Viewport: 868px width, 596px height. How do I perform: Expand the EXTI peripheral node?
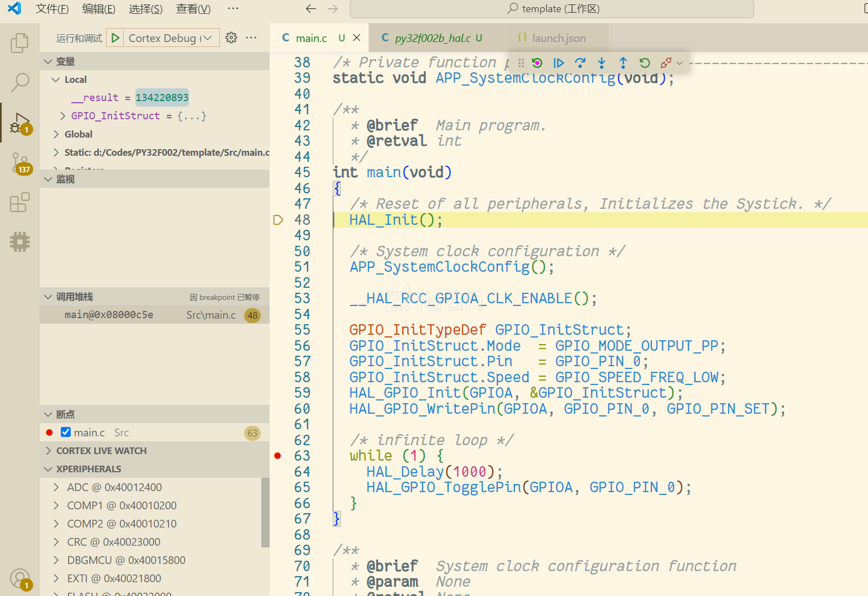coord(56,578)
